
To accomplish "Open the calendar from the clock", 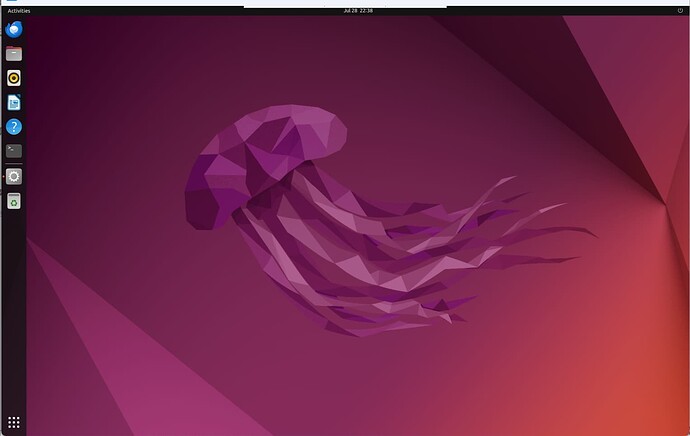I will point(357,11).
